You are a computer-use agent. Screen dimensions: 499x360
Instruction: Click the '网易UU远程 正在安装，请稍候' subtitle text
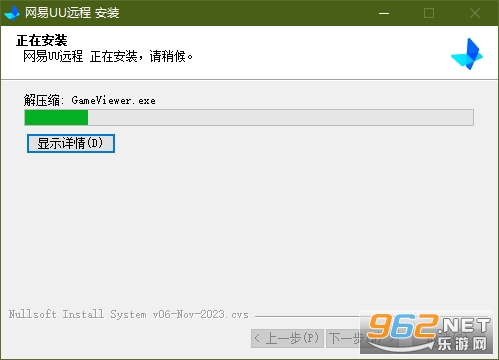tap(108, 56)
